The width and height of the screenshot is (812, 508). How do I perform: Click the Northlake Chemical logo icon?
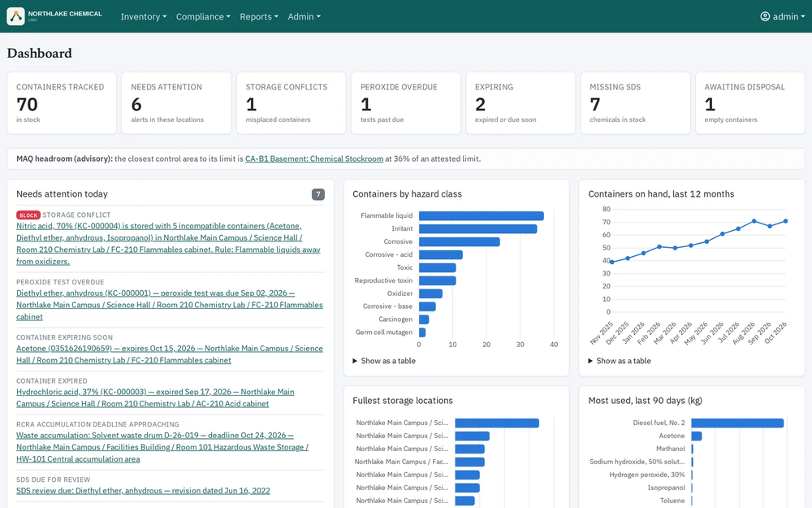[x=15, y=16]
